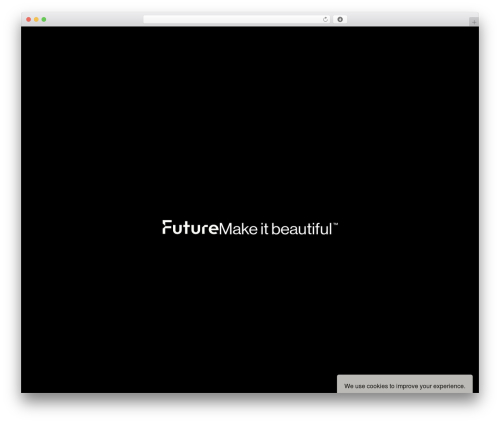Click the cookies notice banner
Screen dimensions: 500x423
tap(405, 384)
